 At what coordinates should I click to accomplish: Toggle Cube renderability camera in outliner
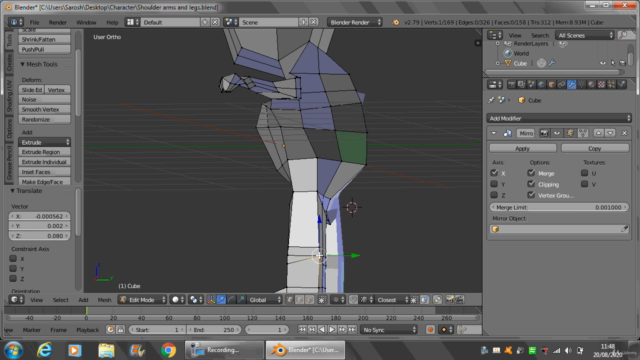pyautogui.click(x=622, y=63)
